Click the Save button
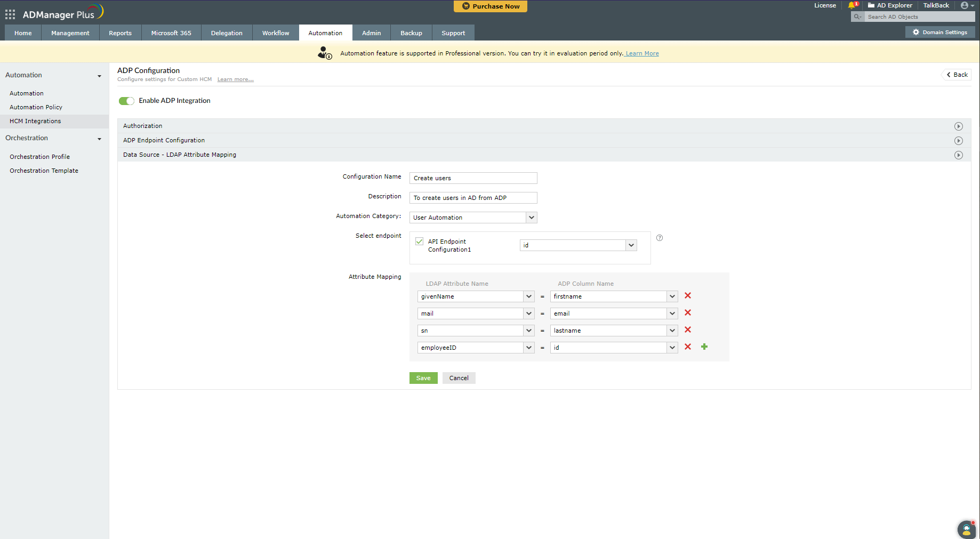The height and width of the screenshot is (539, 980). click(x=423, y=378)
